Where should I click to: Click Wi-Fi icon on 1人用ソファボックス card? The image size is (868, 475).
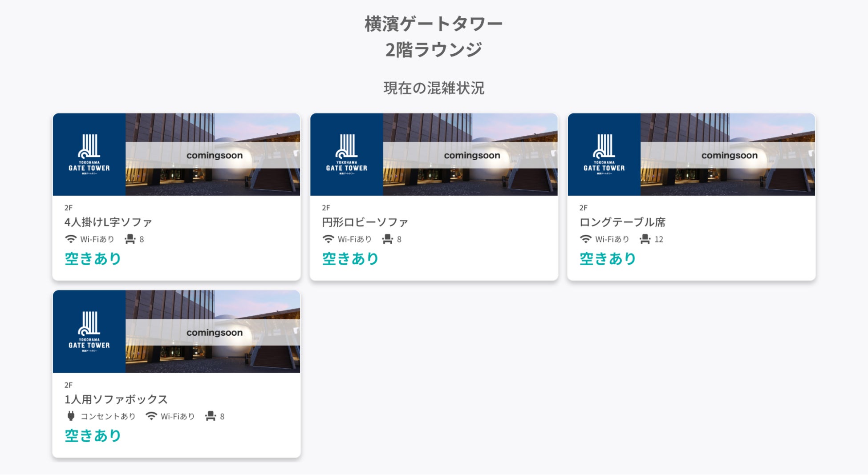click(x=151, y=416)
